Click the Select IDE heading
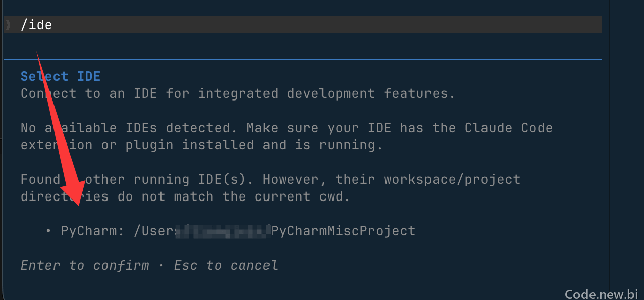Viewport: 644px width, 300px height. (61, 76)
